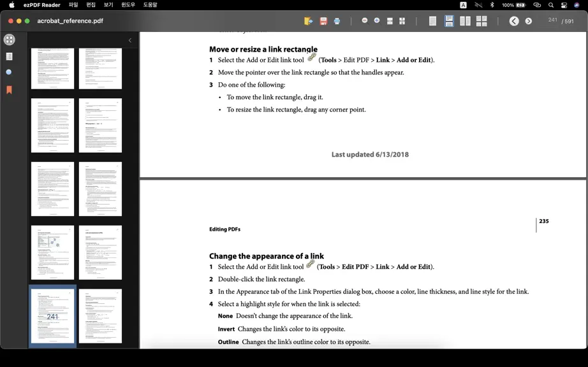Click the link tool icon under Move or resize
This screenshot has width=588, height=367.
pos(312,57)
